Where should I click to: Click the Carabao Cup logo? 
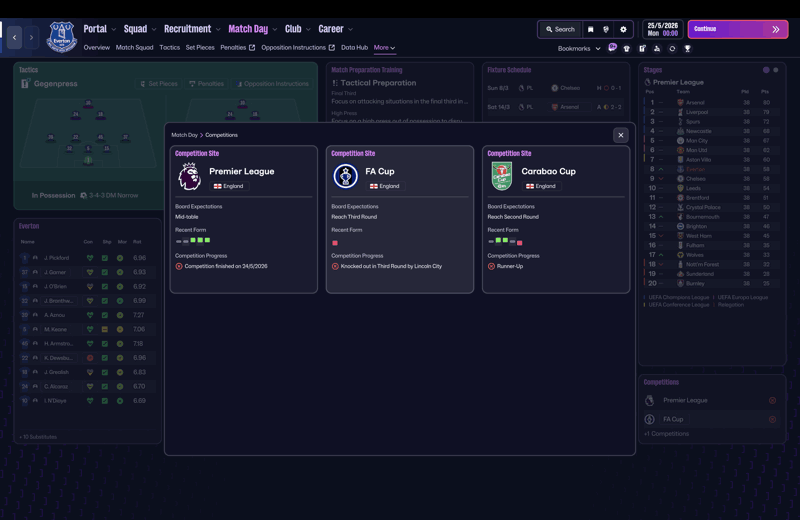pyautogui.click(x=502, y=177)
